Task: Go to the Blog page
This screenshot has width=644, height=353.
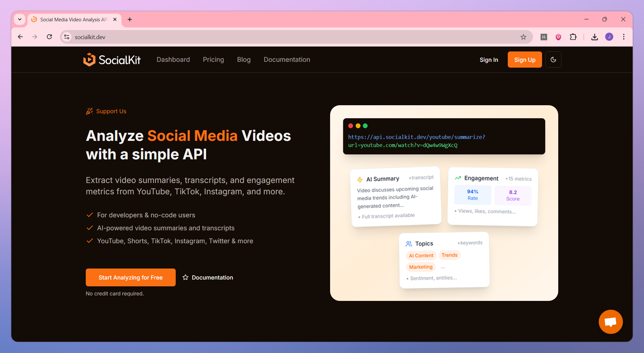Action: tap(244, 60)
